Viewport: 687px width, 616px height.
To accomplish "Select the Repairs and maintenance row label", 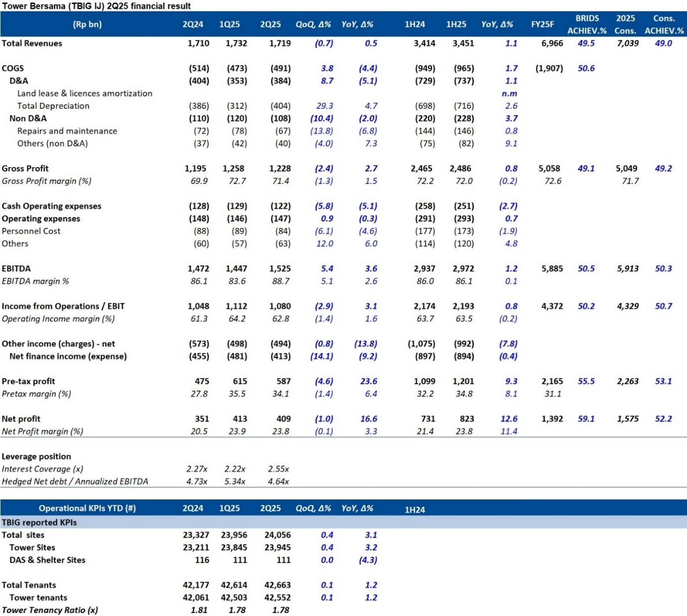I will coord(67,131).
